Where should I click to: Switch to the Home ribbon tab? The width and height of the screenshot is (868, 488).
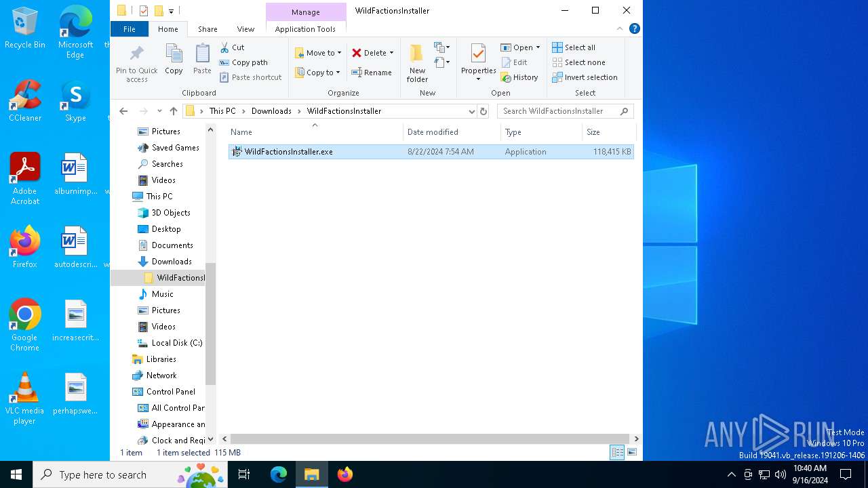(x=168, y=29)
